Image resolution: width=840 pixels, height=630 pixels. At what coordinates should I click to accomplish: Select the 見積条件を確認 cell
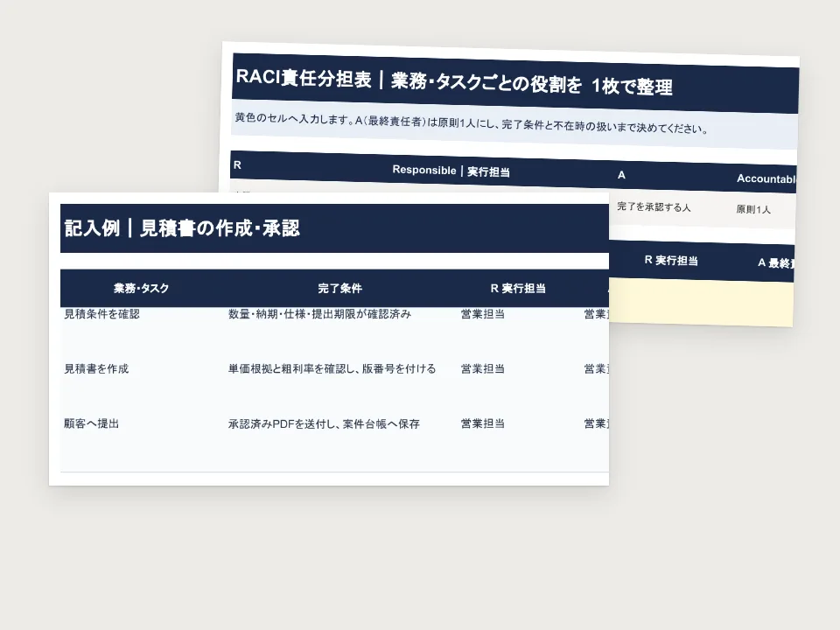[x=101, y=314]
